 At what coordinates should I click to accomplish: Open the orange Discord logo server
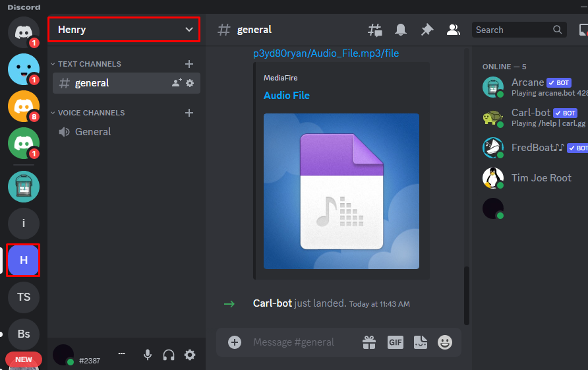(x=24, y=106)
